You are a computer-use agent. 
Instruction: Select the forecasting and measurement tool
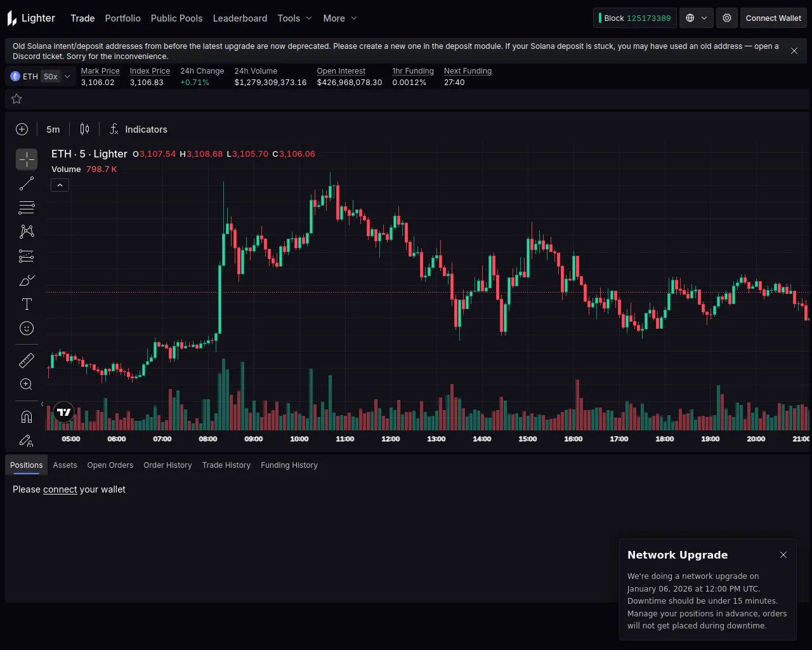pyautogui.click(x=27, y=256)
